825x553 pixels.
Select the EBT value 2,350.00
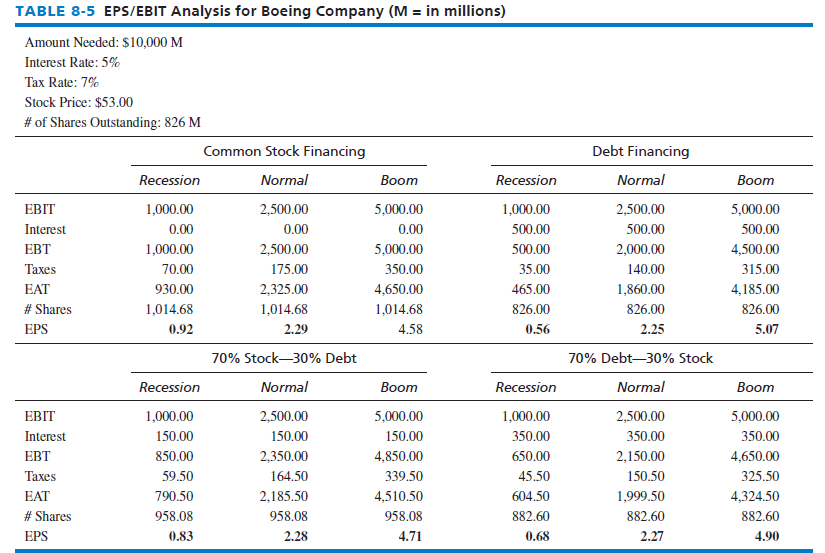point(284,456)
